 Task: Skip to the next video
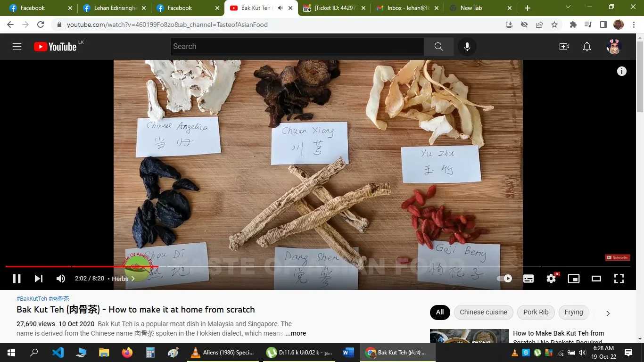pyautogui.click(x=38, y=278)
